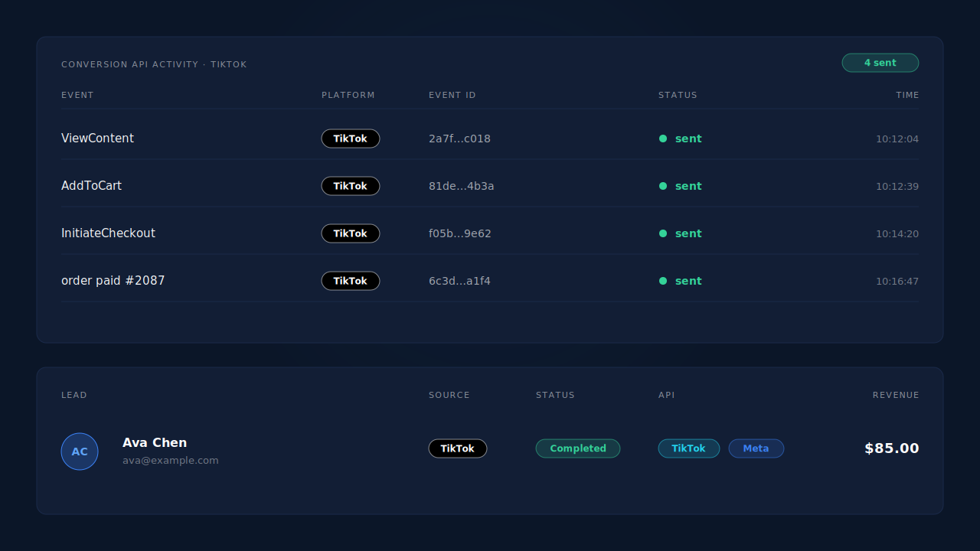Open the AddToCart event
The image size is (980, 551).
(91, 186)
